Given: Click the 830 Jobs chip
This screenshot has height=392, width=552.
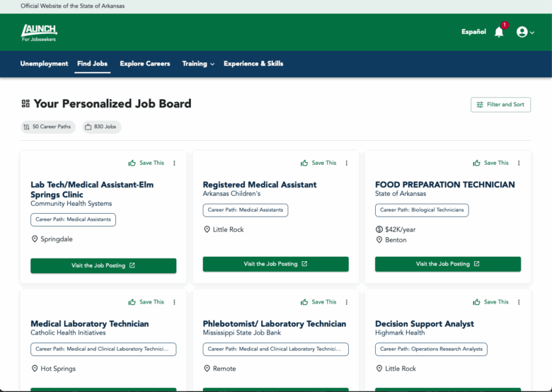Looking at the screenshot, I should 100,127.
